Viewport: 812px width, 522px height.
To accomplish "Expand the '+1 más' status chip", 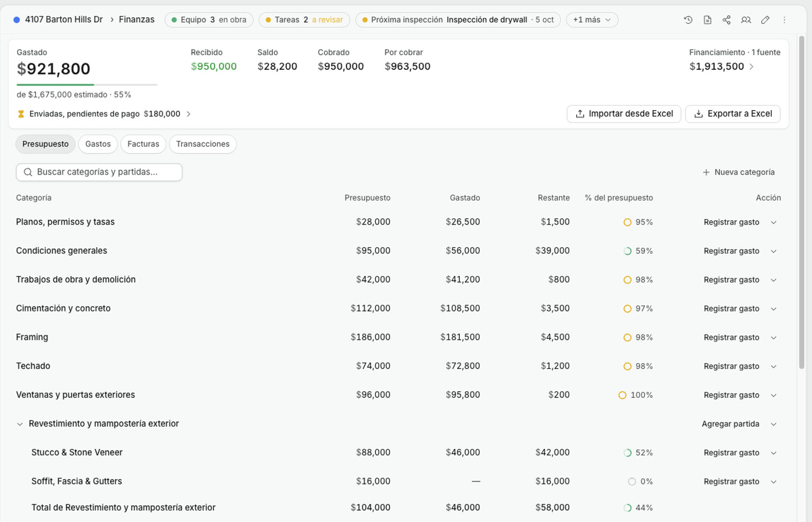I will click(592, 20).
